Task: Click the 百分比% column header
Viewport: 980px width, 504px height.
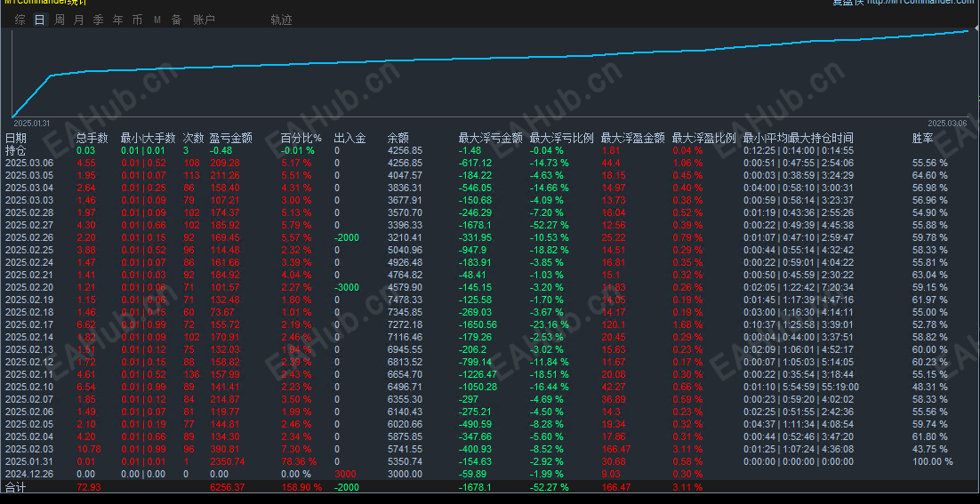Action: (x=301, y=138)
